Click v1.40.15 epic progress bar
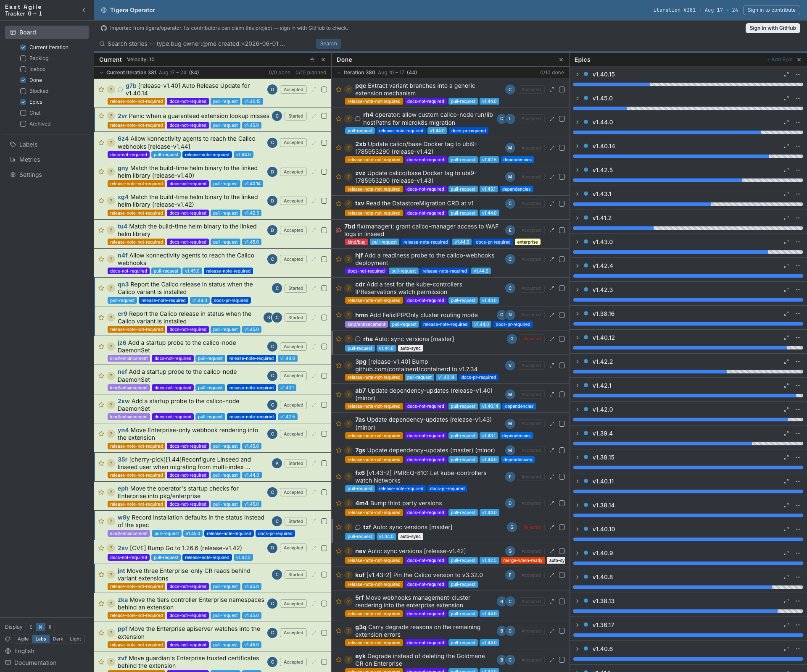 pyautogui.click(x=688, y=84)
